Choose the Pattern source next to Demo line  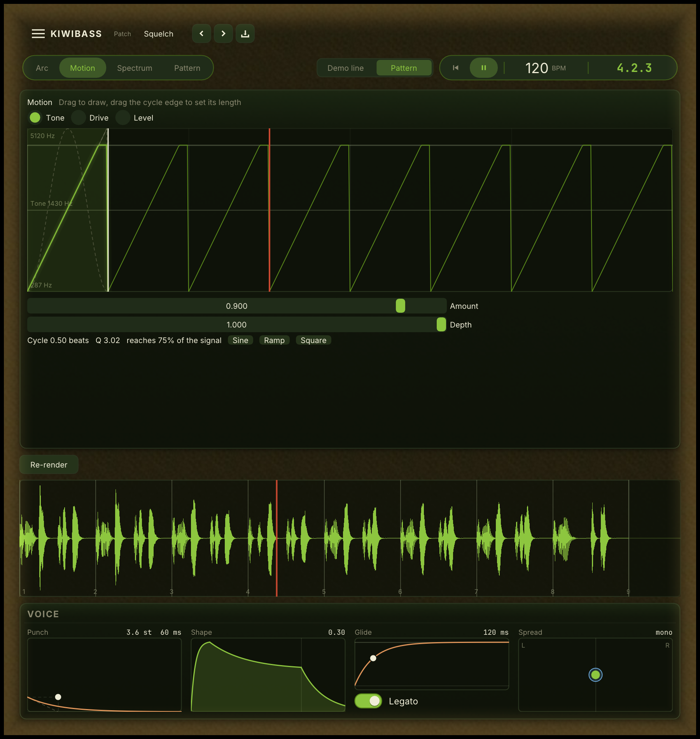(404, 68)
